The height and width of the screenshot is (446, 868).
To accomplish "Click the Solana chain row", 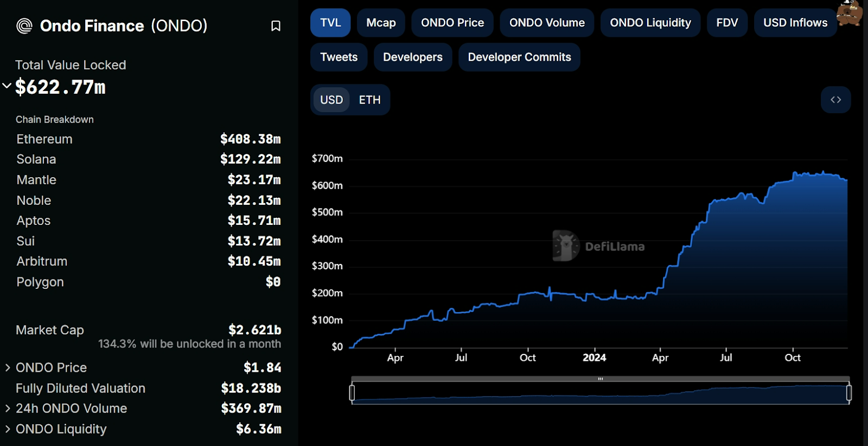I will pos(149,159).
